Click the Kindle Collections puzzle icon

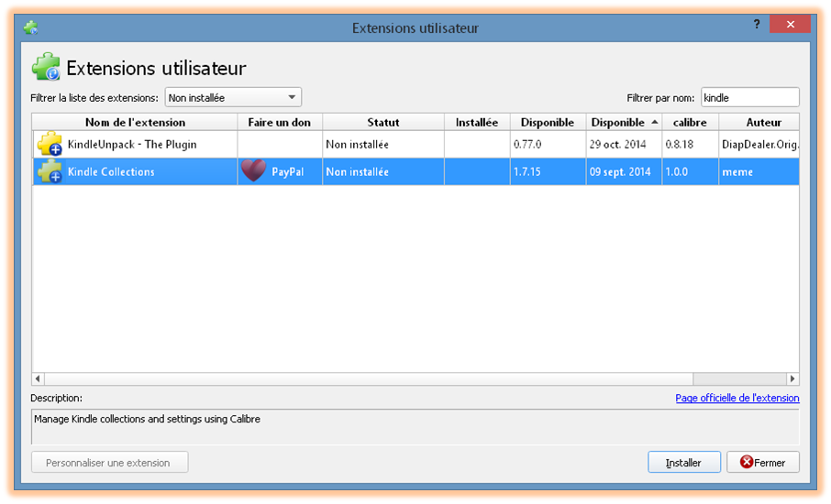pyautogui.click(x=50, y=171)
